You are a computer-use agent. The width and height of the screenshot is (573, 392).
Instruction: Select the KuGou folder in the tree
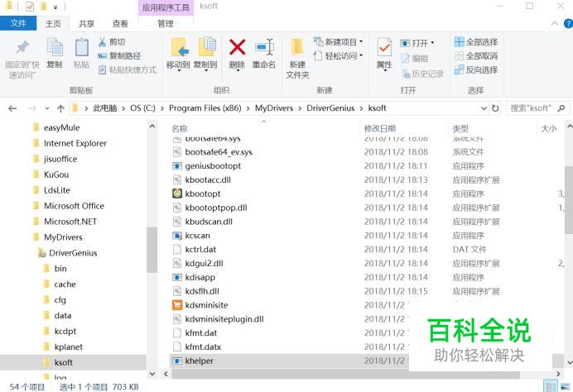tap(56, 174)
